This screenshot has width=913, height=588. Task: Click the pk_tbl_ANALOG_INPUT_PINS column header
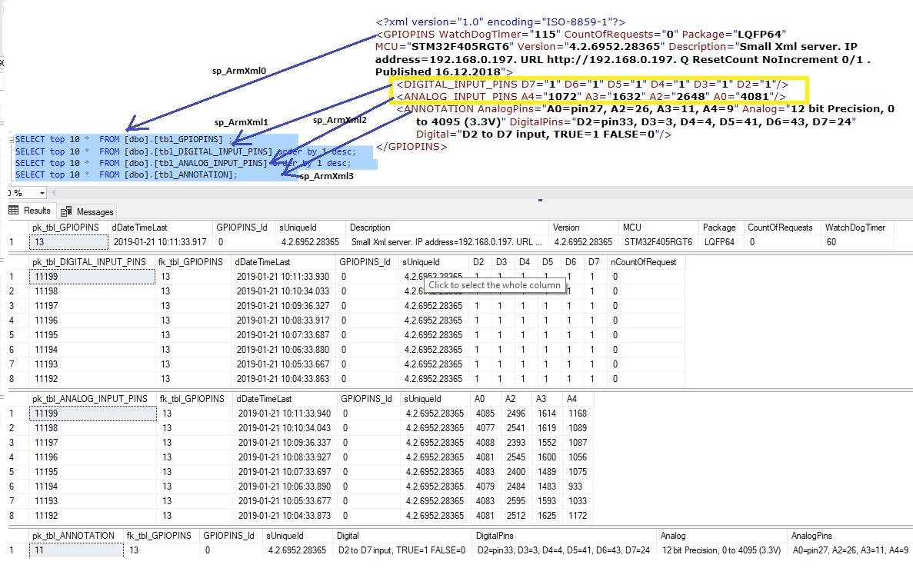89,399
